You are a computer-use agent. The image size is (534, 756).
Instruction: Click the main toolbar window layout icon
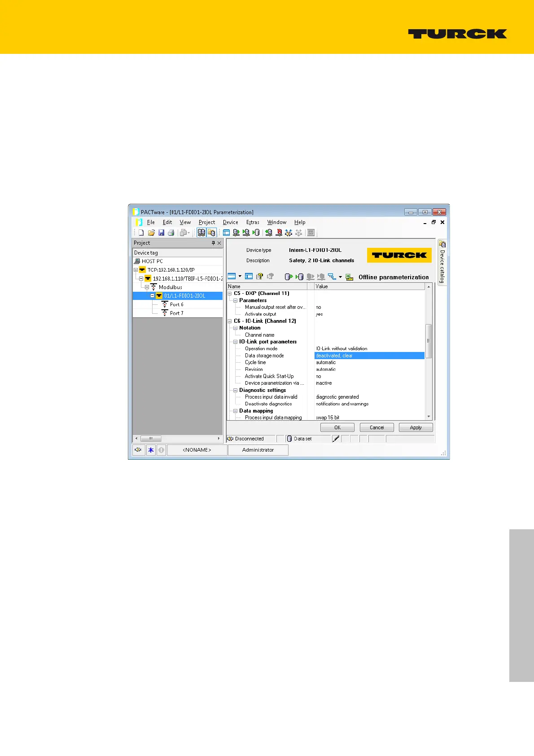pos(226,233)
